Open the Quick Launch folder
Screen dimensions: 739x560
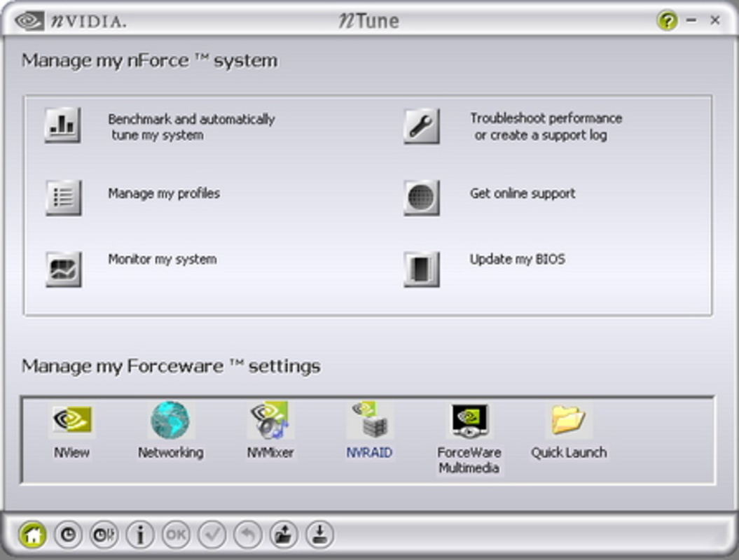568,419
